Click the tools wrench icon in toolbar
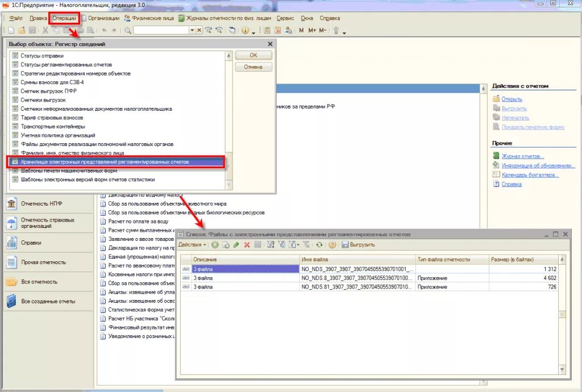This screenshot has width=582, height=392. (336, 31)
